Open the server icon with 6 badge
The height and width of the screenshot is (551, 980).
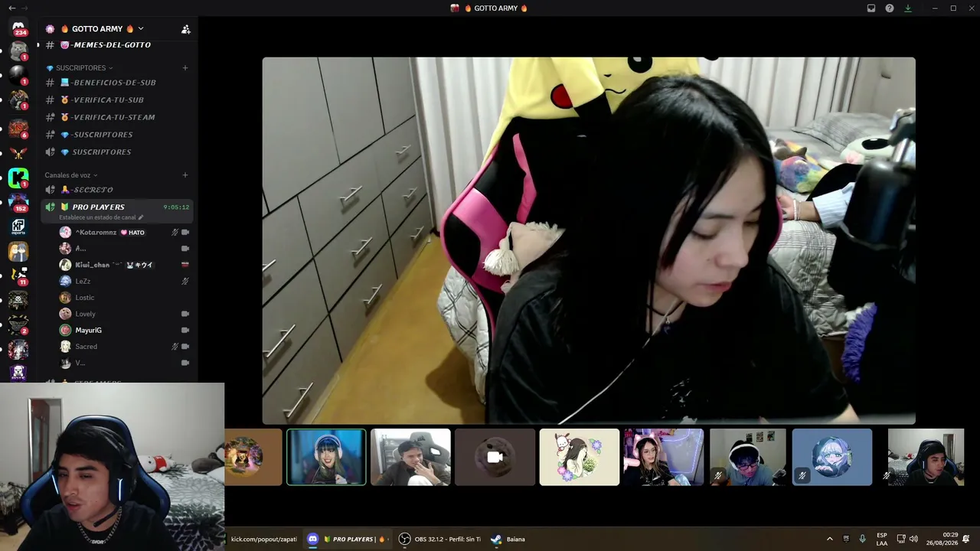tap(18, 128)
